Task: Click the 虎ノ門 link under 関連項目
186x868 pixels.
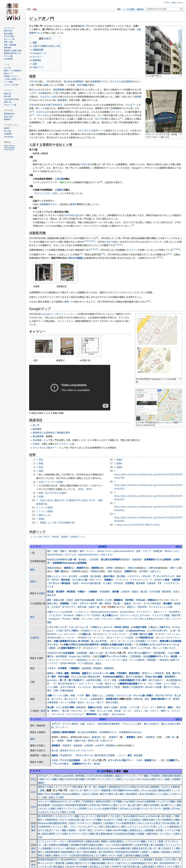Action: [x=36, y=425]
